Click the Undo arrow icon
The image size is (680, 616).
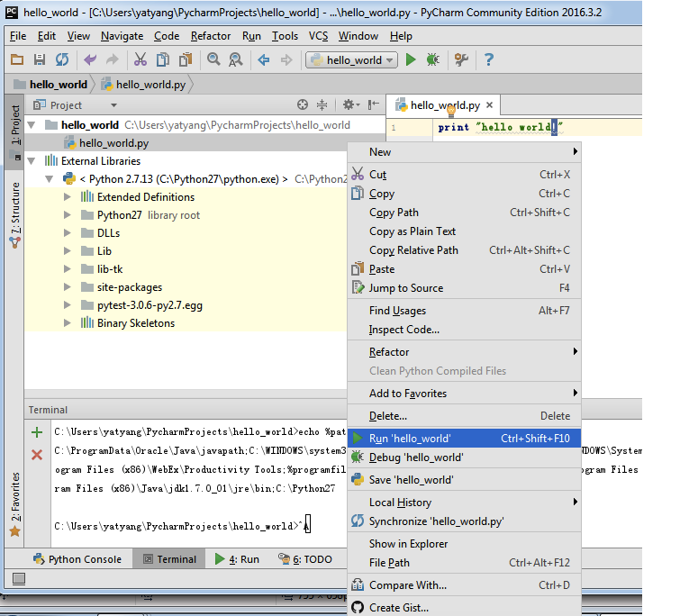(x=90, y=59)
